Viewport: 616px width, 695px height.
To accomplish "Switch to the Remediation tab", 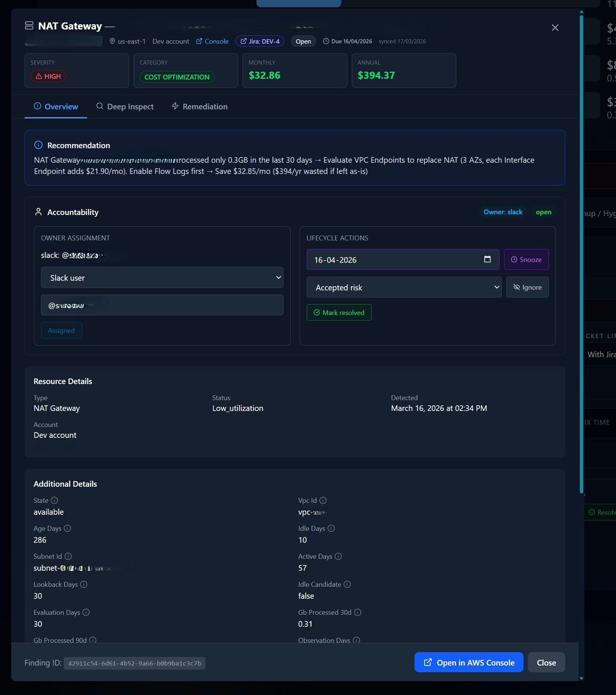I will pos(199,107).
